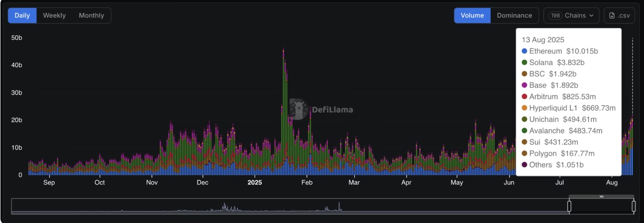Click the May x-axis label
The height and width of the screenshot is (223, 644).
tap(457, 182)
